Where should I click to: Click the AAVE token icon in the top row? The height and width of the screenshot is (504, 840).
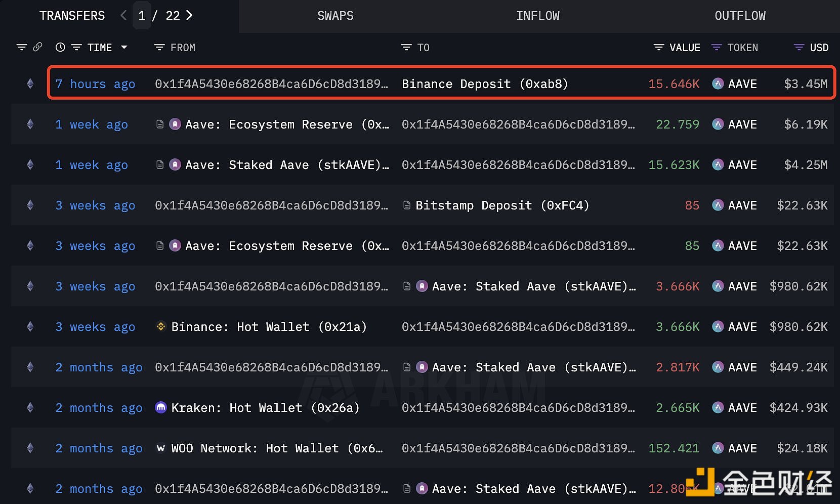coord(718,83)
